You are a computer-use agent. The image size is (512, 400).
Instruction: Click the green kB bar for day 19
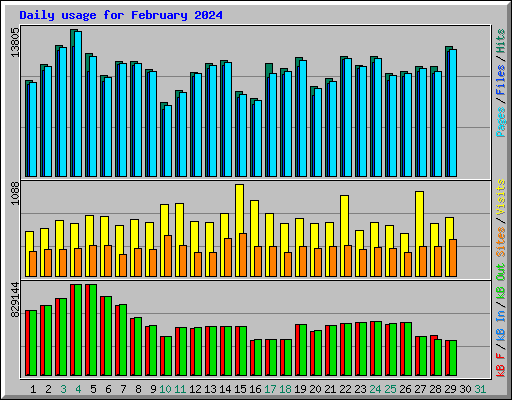[x=303, y=350]
